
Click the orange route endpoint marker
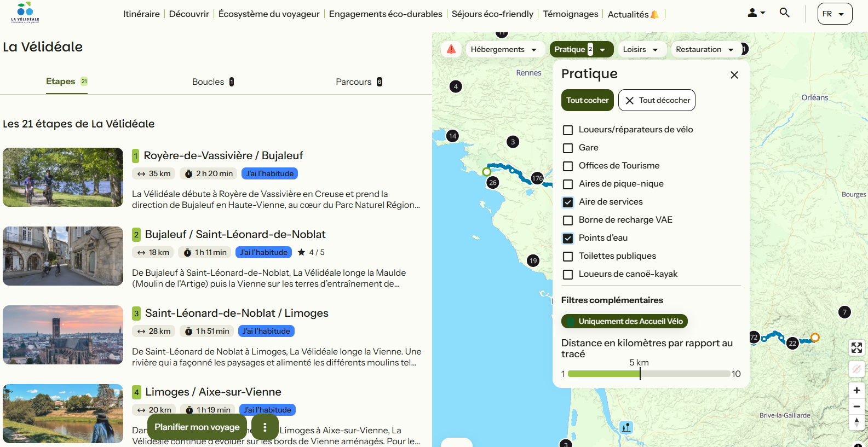[815, 338]
